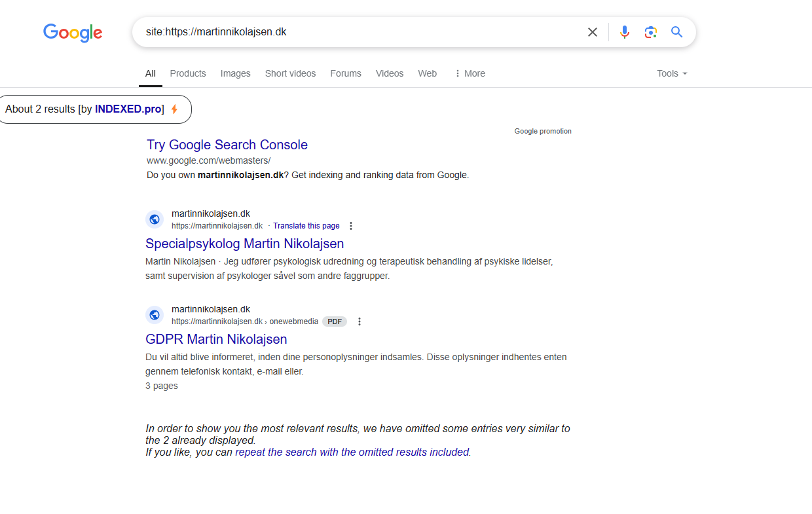Viewport: 812px width, 514px height.
Task: Select the All results tab
Action: (151, 73)
